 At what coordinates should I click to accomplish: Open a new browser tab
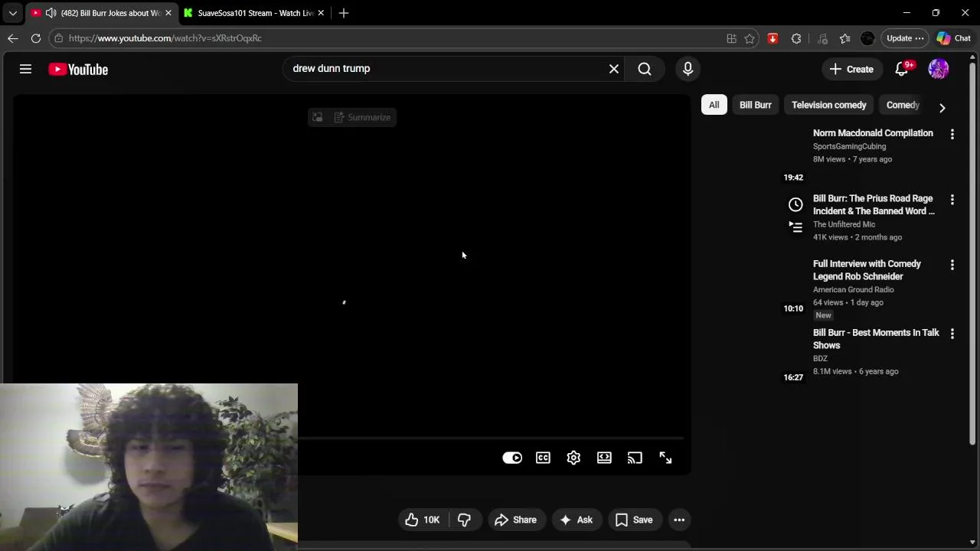pyautogui.click(x=344, y=13)
